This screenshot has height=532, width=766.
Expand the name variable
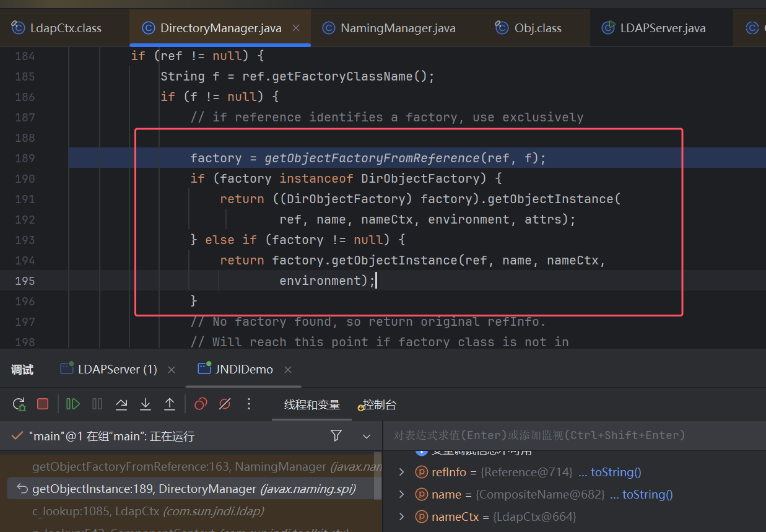coord(401,494)
